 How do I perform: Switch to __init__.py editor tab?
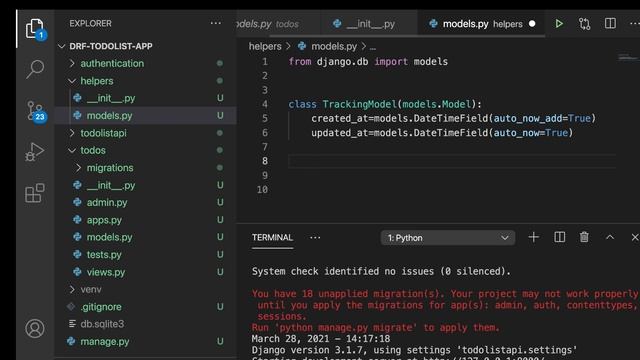pyautogui.click(x=369, y=24)
